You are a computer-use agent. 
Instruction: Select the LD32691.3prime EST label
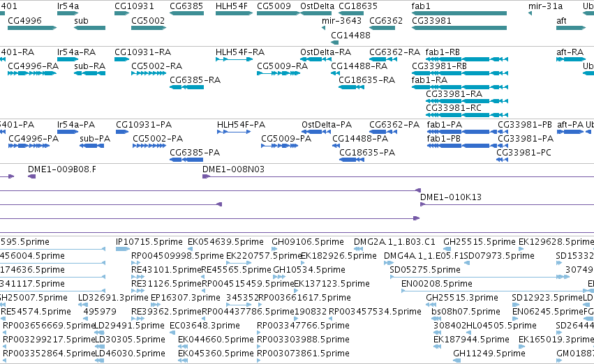[x=113, y=298]
